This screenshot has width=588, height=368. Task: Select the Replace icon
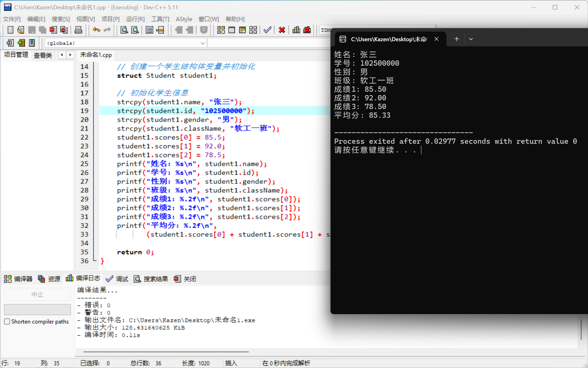pos(135,30)
